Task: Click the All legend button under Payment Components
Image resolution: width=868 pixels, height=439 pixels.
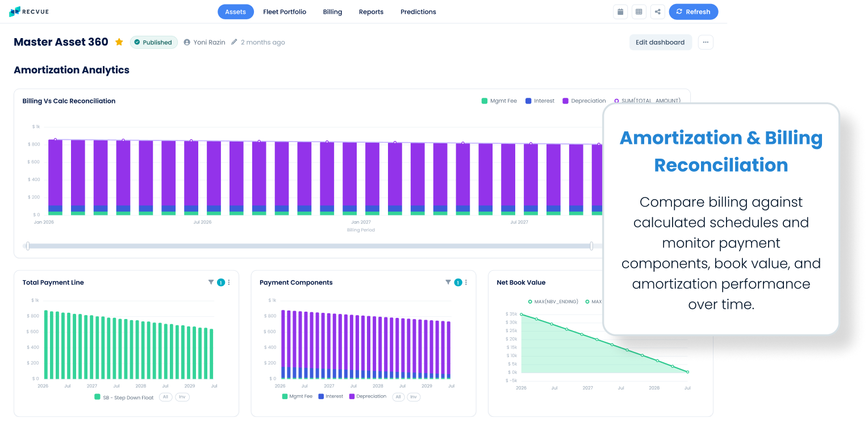Action: click(x=398, y=397)
